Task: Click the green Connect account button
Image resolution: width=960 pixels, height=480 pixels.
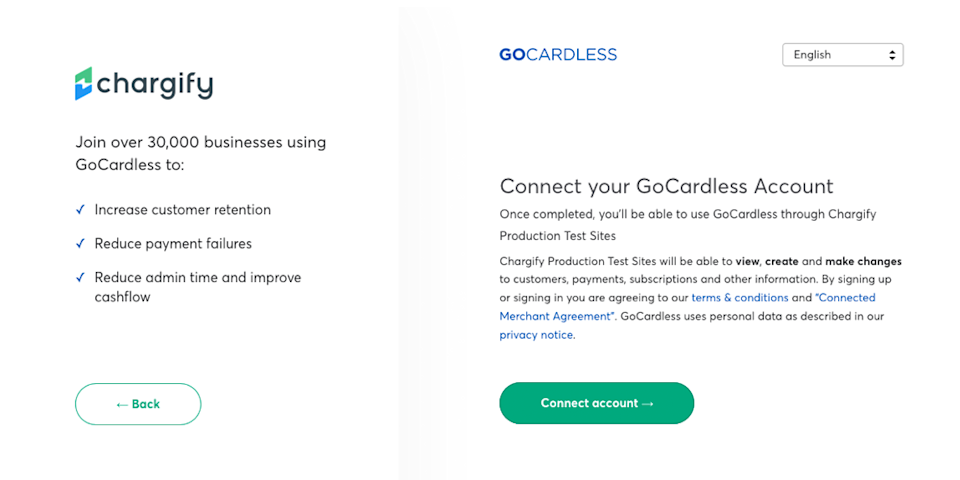Action: (x=596, y=403)
